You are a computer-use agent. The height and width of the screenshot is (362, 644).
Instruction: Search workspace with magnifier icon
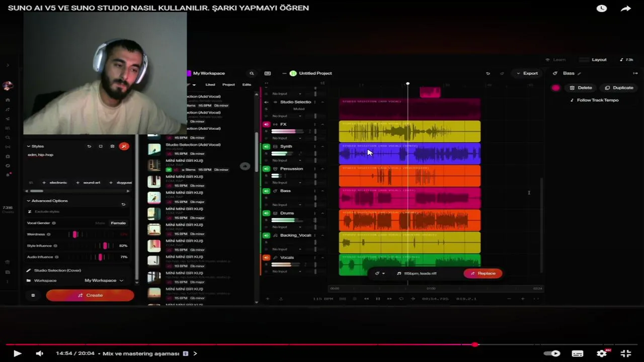252,73
